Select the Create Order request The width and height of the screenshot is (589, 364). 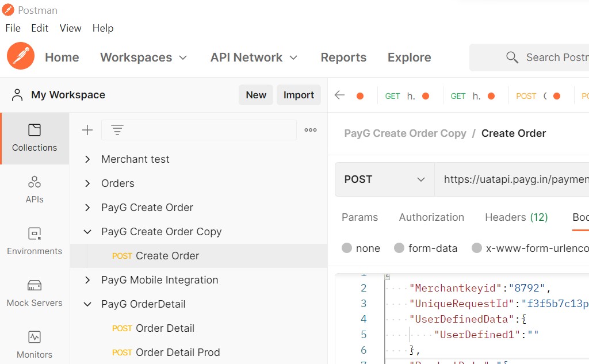coord(198,256)
